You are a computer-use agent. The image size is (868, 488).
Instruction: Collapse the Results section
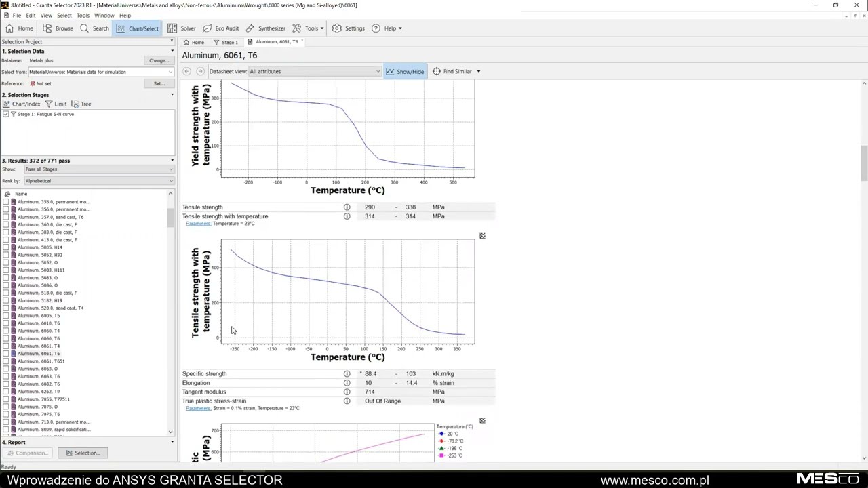(172, 161)
